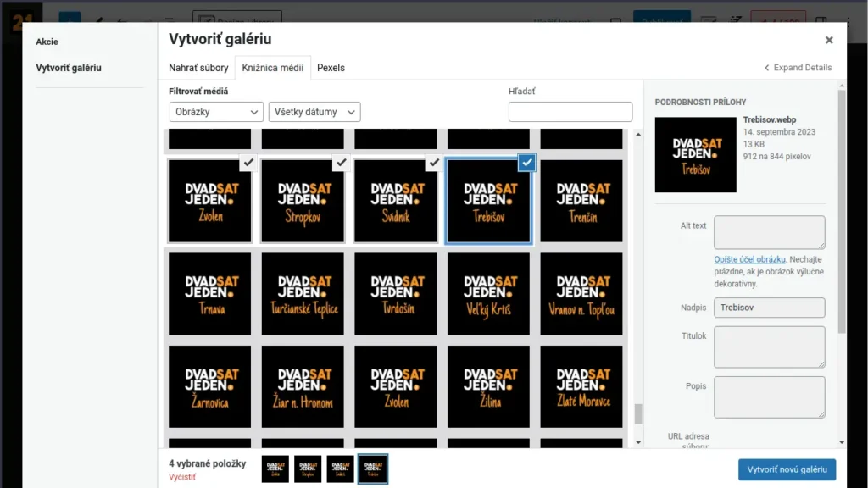Select the Zlaté Moravce image thumbnail
Screen dimensions: 868x488
pyautogui.click(x=581, y=386)
